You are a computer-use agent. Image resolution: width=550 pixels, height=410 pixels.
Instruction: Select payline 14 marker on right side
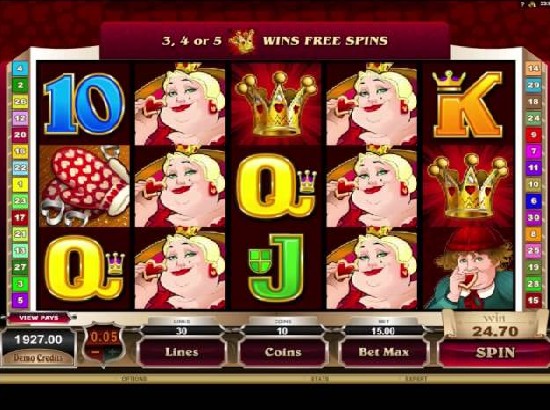point(533,68)
